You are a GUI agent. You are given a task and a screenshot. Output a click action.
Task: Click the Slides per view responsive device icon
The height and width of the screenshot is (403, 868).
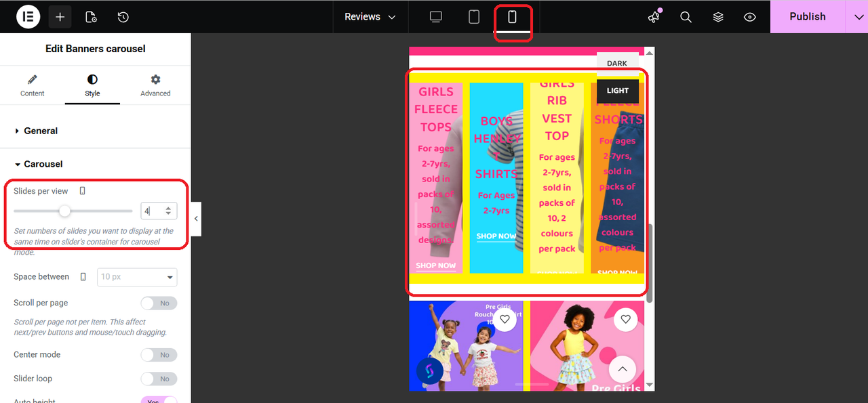(x=83, y=191)
